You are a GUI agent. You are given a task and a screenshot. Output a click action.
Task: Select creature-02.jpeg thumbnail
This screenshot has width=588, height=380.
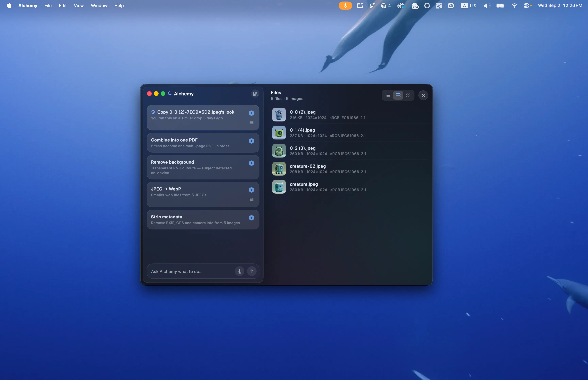tap(279, 169)
